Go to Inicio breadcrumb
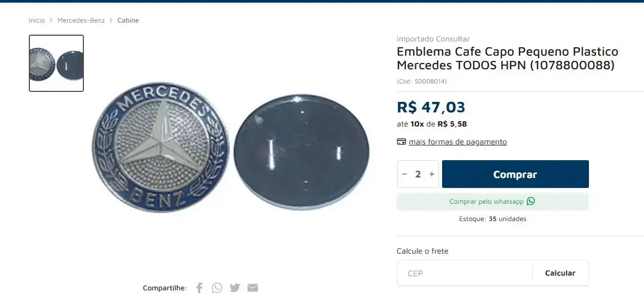 [37, 20]
